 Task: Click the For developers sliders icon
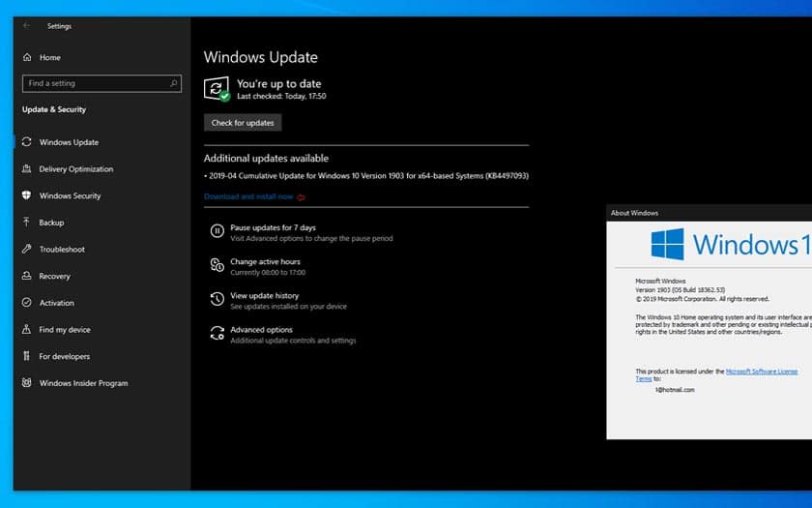click(x=27, y=356)
